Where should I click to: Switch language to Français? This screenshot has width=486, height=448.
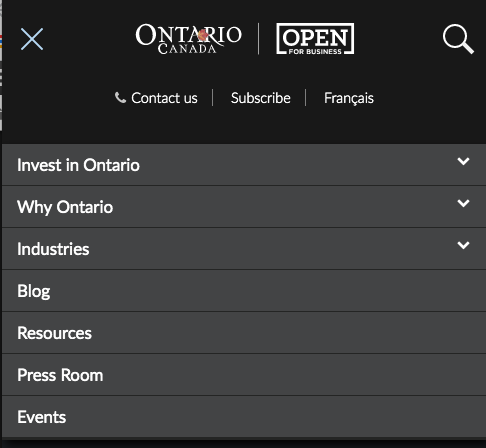click(x=349, y=98)
